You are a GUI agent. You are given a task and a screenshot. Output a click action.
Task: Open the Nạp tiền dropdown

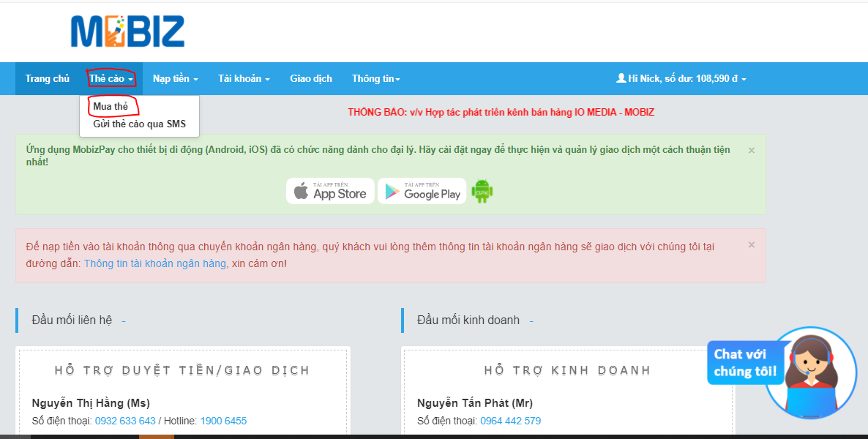point(175,79)
